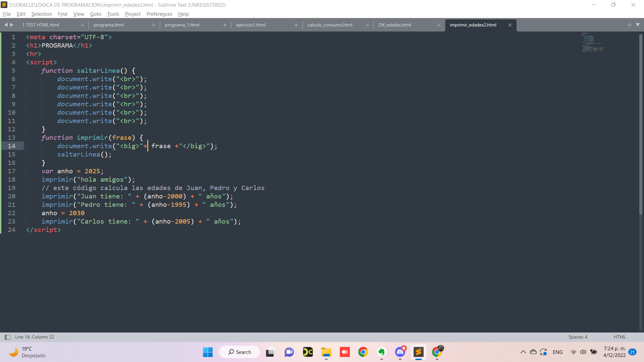The width and height of the screenshot is (644, 362).
Task: Open Task View on taskbar
Action: pyautogui.click(x=270, y=352)
